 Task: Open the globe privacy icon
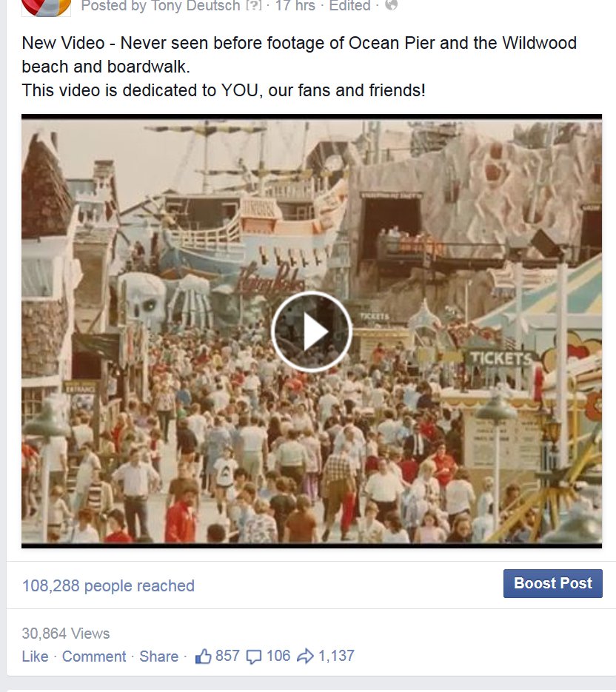[391, 5]
